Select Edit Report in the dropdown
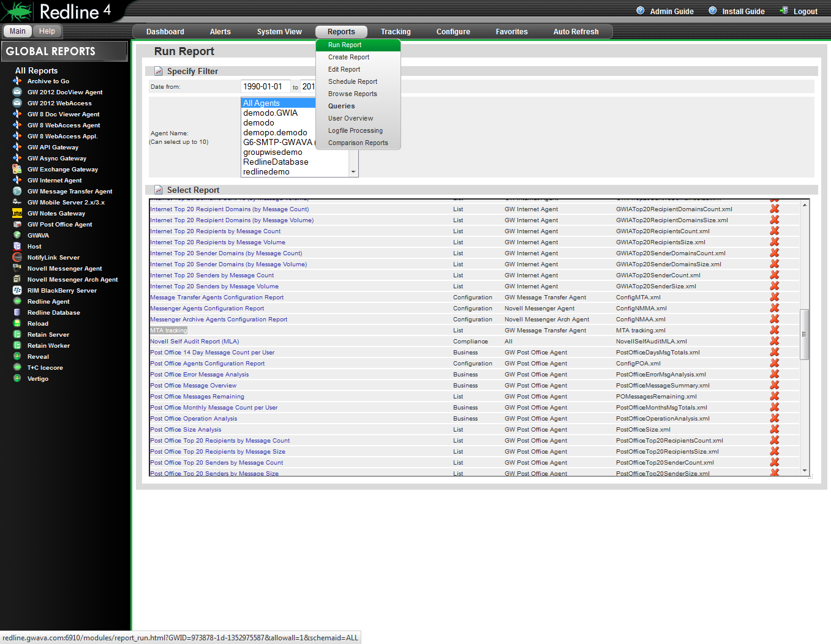Screen dimensions: 831x644 [x=344, y=69]
